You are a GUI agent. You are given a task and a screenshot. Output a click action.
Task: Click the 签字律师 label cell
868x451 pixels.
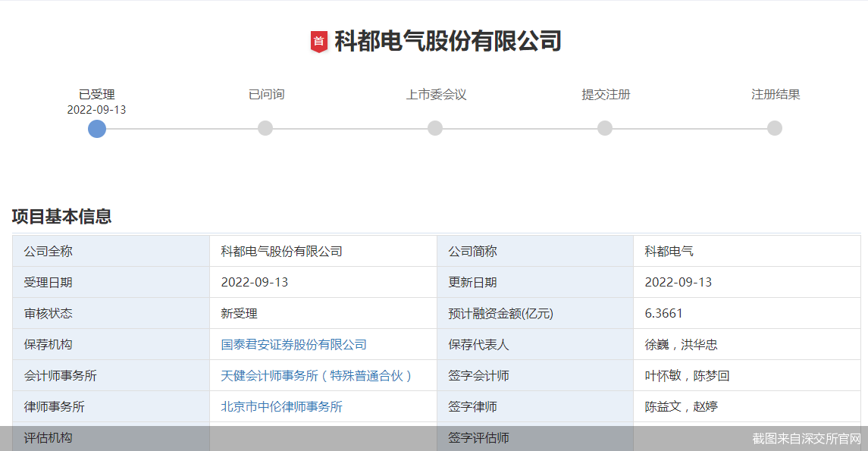[x=535, y=406]
